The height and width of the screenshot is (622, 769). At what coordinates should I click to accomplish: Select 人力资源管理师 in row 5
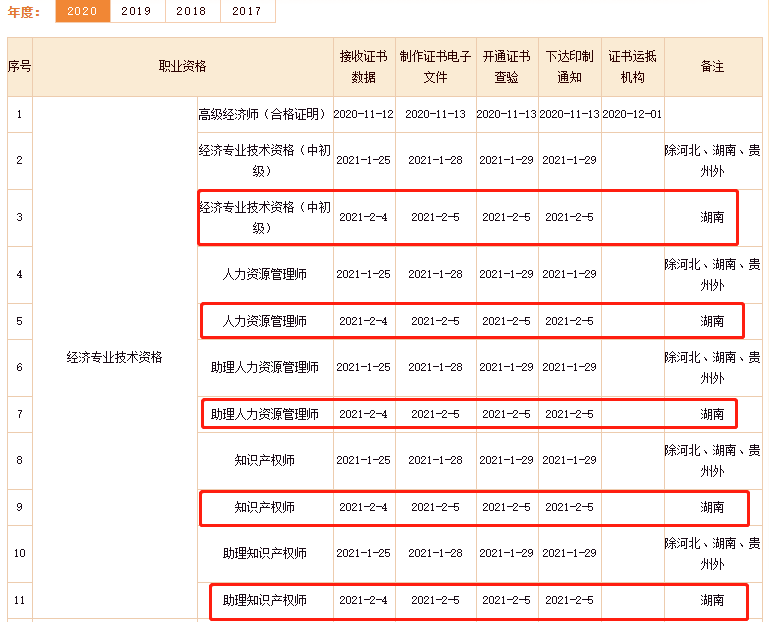264,321
